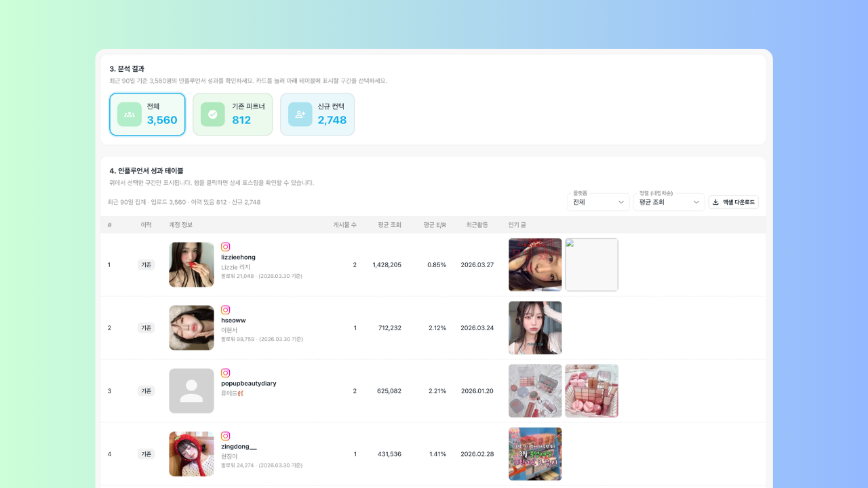Screen dimensions: 868x488
Task: Click the 2026.03.27 recent activity date
Action: tap(477, 264)
